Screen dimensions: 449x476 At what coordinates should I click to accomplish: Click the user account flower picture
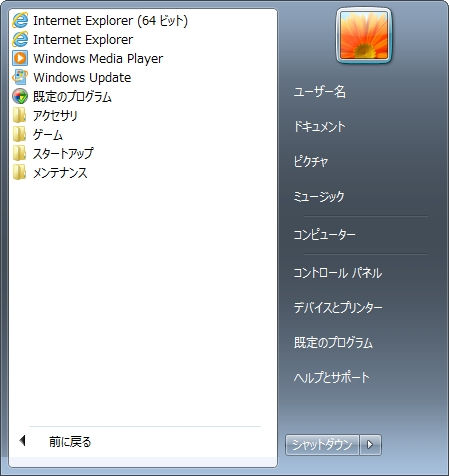(x=364, y=35)
